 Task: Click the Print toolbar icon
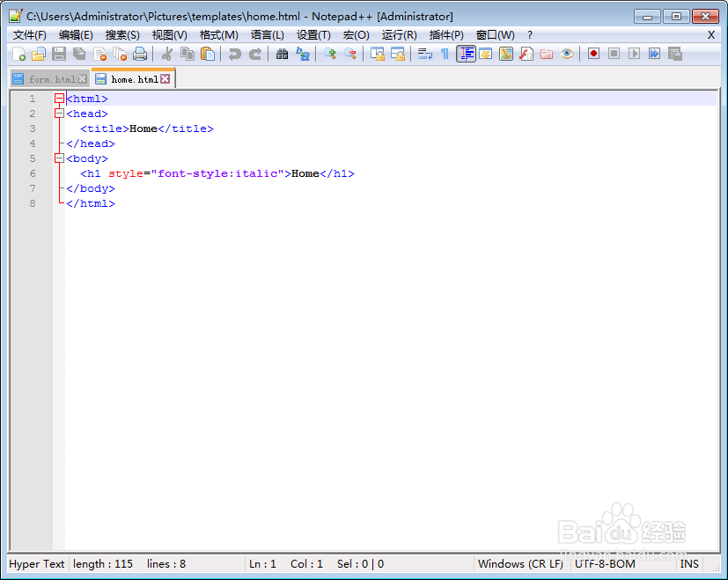tap(140, 54)
